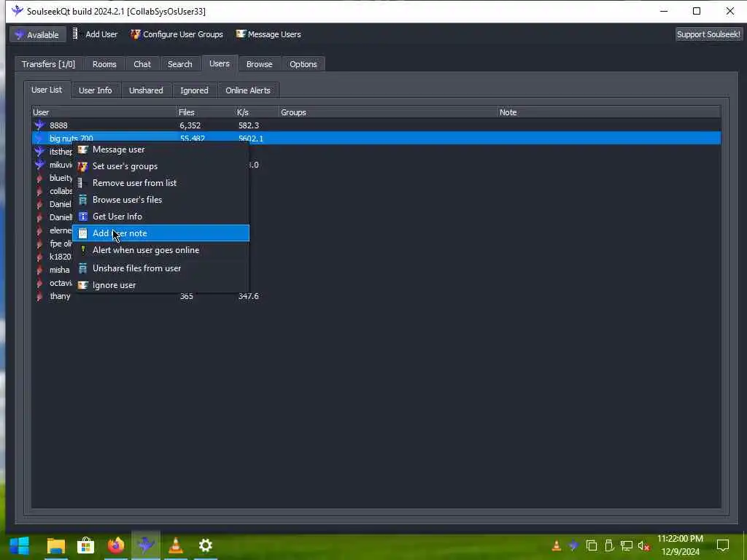Click the Note column header
Screen dimensions: 747x560
coord(609,112)
